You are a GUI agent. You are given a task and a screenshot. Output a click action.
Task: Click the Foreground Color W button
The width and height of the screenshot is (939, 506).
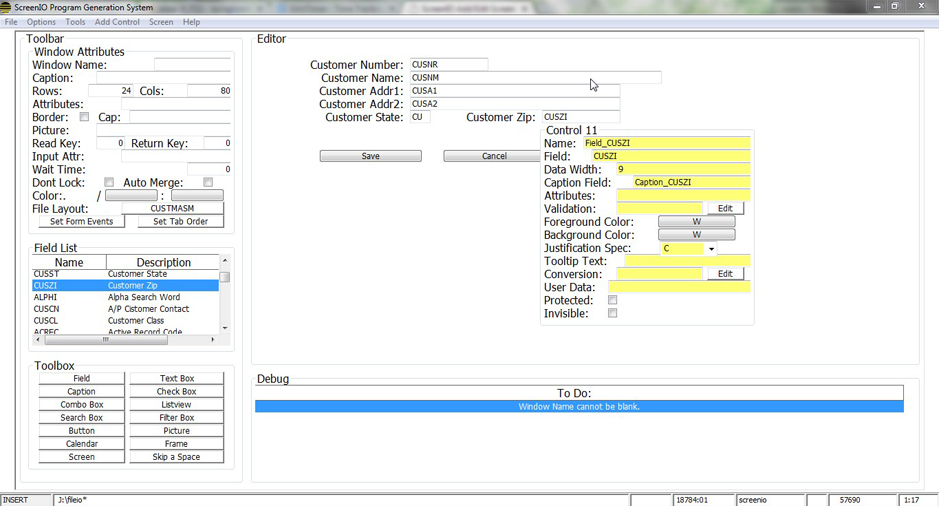tap(696, 222)
